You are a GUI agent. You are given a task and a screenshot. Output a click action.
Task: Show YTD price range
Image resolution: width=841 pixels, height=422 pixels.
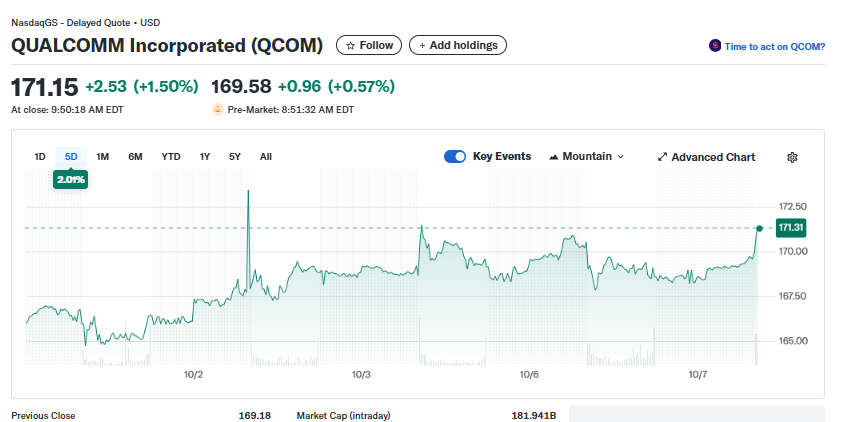point(171,156)
